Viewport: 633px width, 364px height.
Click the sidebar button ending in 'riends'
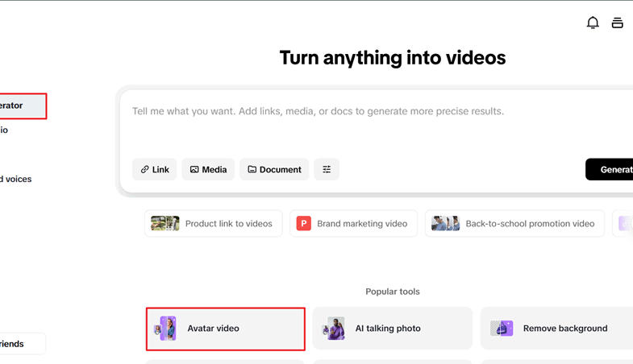click(20, 344)
